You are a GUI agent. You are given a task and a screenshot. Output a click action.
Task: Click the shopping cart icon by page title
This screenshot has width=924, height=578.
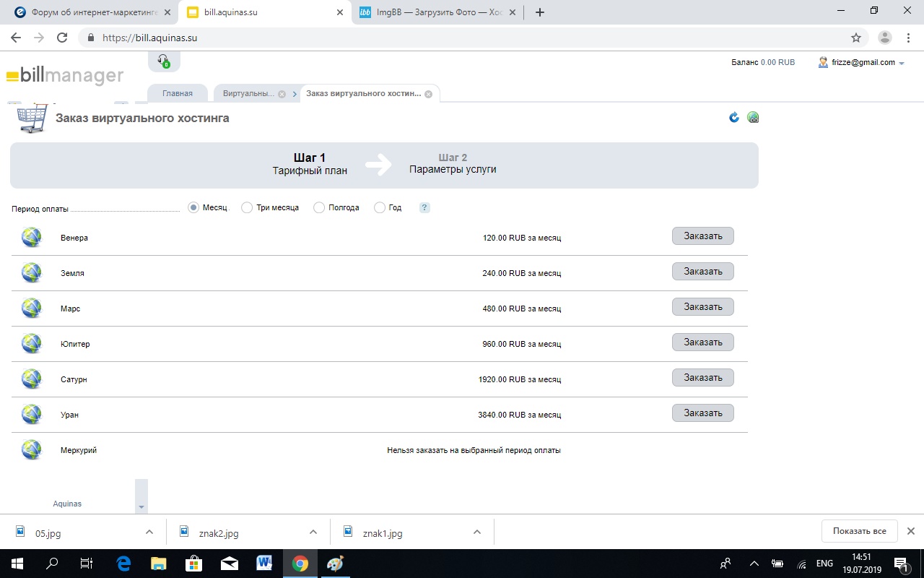(32, 118)
